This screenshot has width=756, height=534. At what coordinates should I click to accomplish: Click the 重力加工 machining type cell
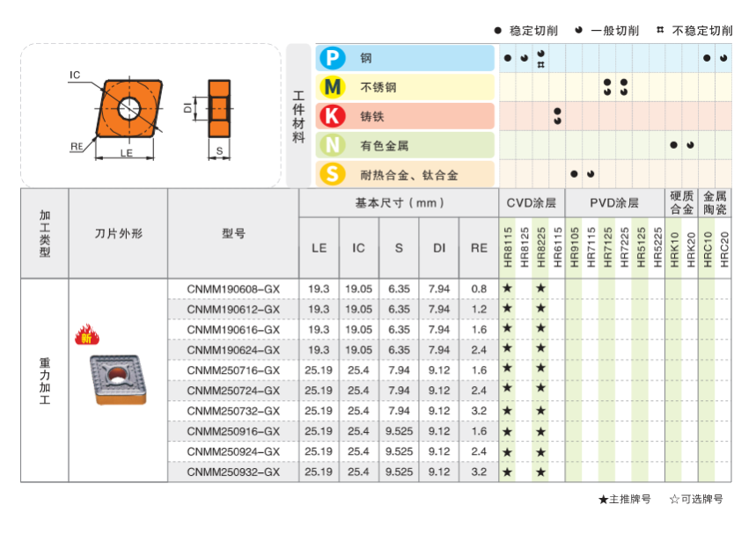45,381
